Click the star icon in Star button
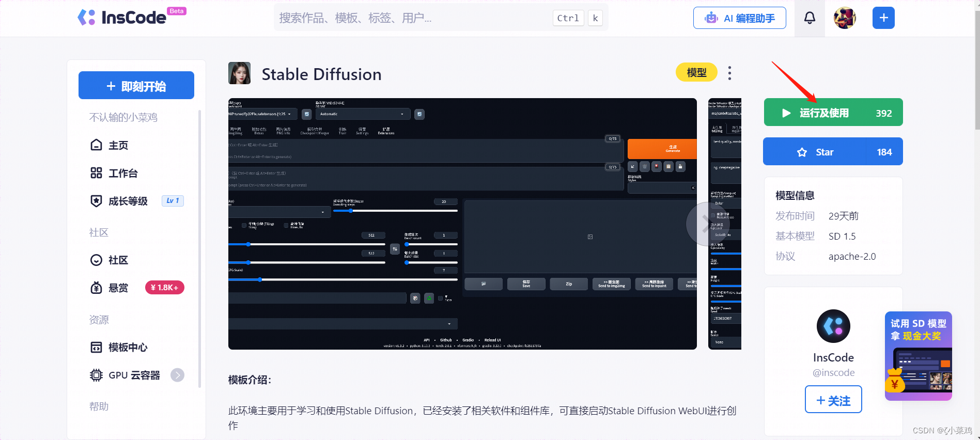The image size is (980, 440). pos(802,152)
